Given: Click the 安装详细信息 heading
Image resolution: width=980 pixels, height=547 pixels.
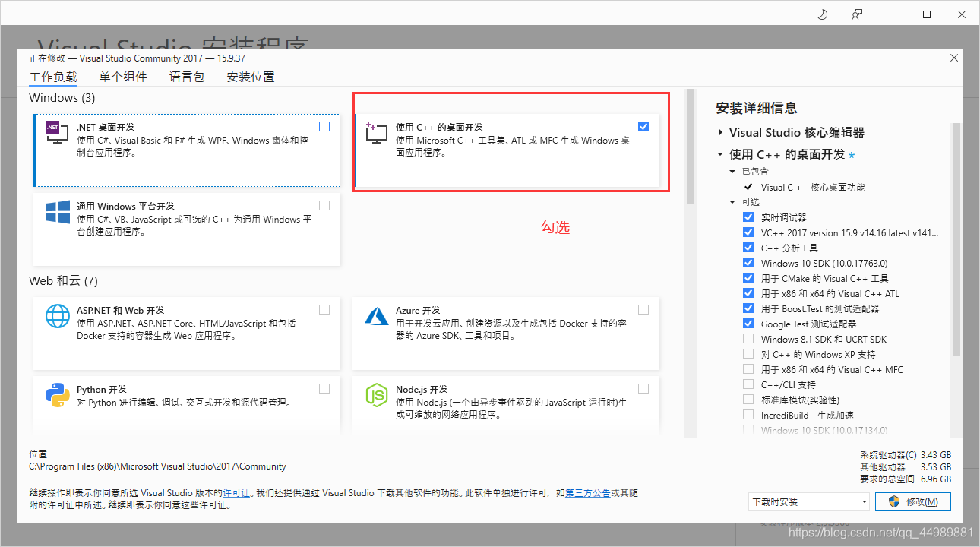Looking at the screenshot, I should [757, 108].
